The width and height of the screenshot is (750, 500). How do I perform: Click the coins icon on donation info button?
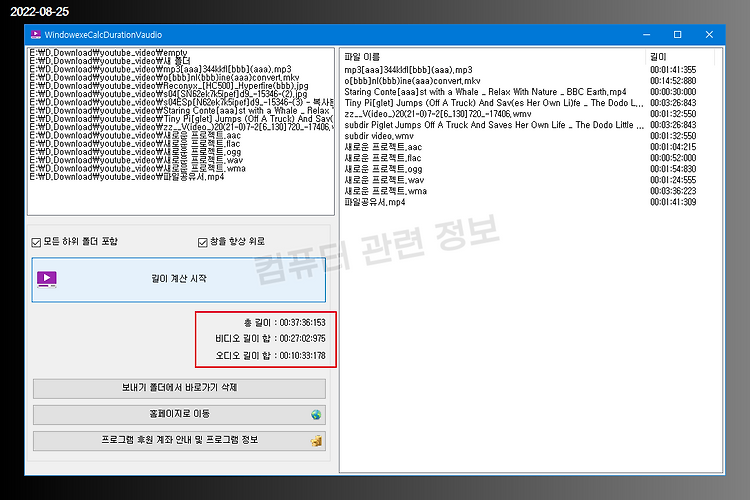tap(316, 441)
